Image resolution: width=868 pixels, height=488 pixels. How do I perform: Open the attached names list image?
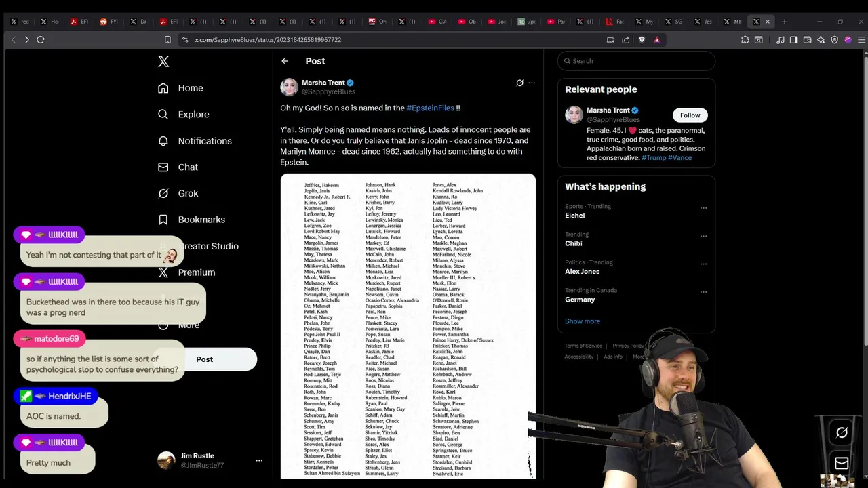[x=408, y=326]
